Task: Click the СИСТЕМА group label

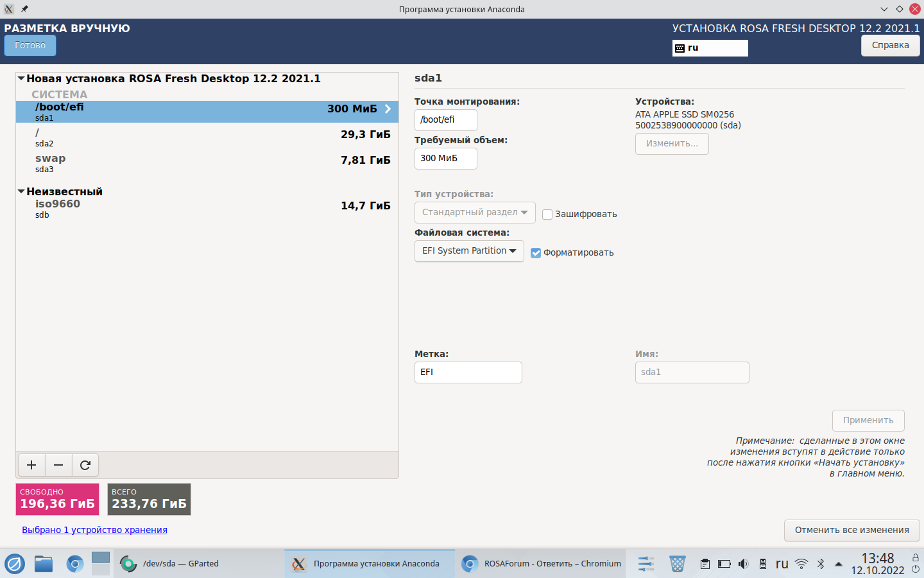Action: tap(60, 94)
